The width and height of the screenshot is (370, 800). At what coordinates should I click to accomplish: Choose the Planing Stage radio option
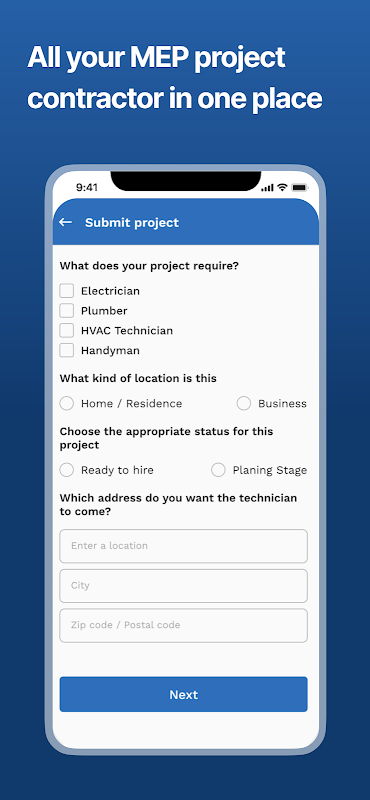click(218, 470)
